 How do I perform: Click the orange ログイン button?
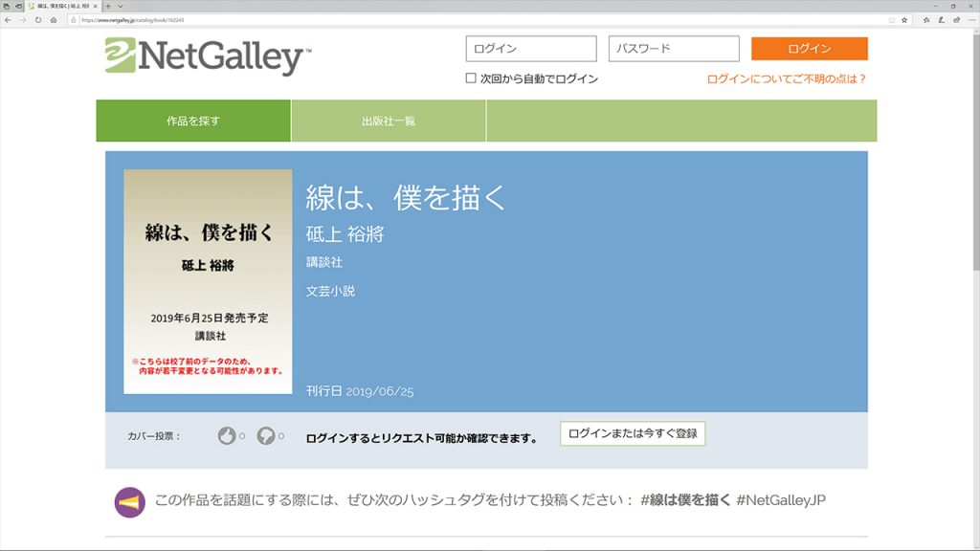point(810,49)
